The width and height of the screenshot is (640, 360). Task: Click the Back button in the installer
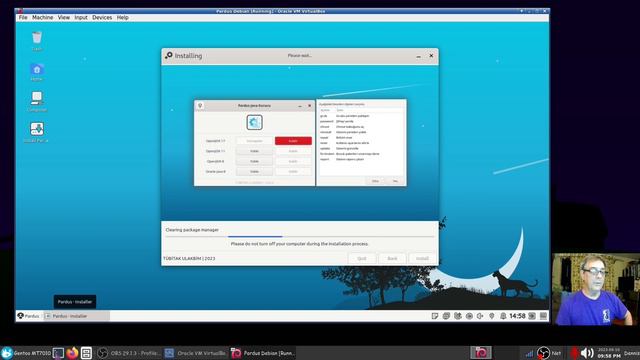tap(392, 258)
